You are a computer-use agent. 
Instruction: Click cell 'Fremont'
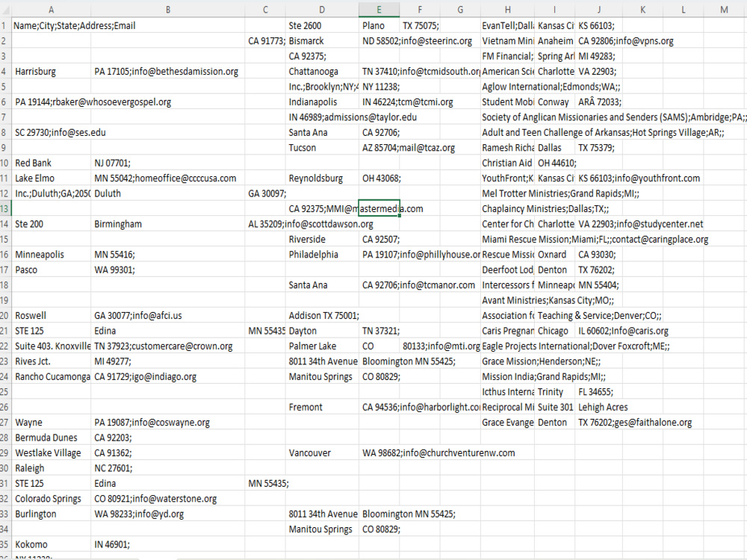pos(322,407)
